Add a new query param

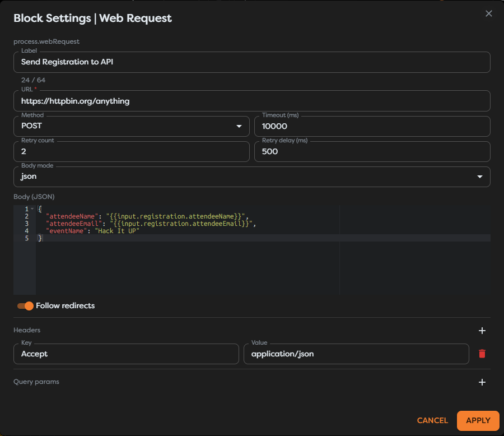[482, 382]
